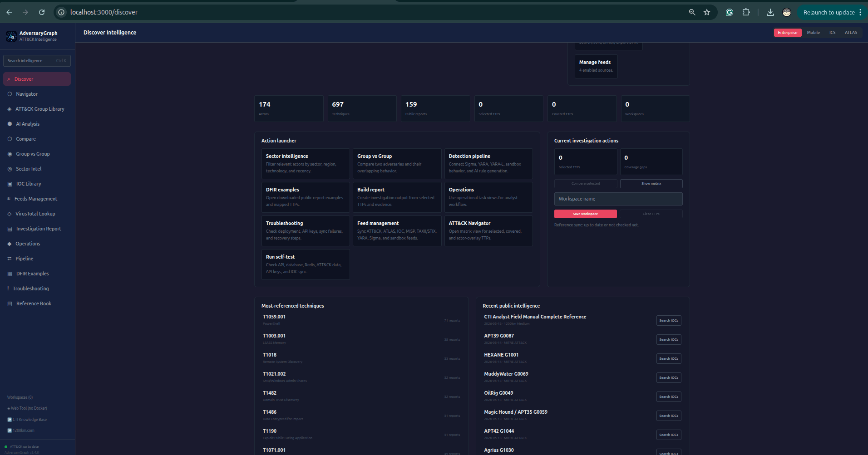Screen dimensions: 868x455
Task: Switch to the ATLAS matrix tab
Action: 851,33
